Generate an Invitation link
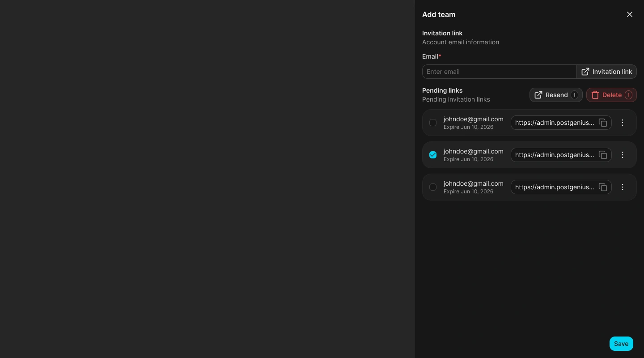Screen dimensions: 644x358 point(607,72)
